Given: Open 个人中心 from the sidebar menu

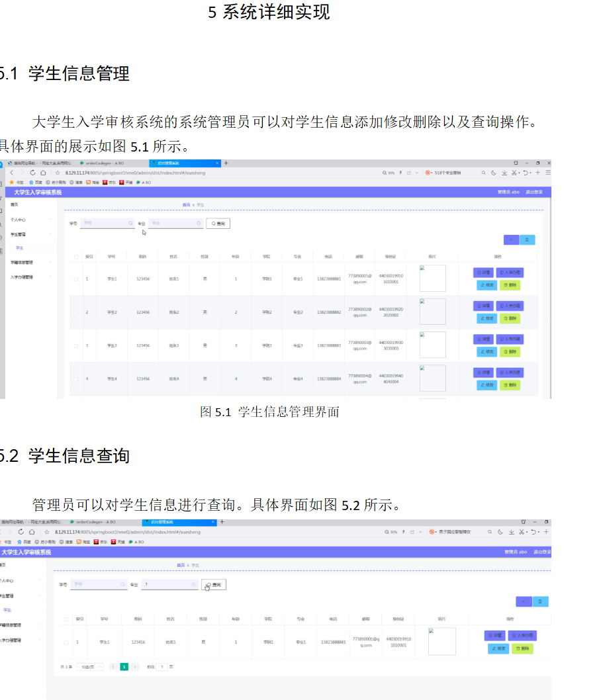Looking at the screenshot, I should tap(20, 220).
